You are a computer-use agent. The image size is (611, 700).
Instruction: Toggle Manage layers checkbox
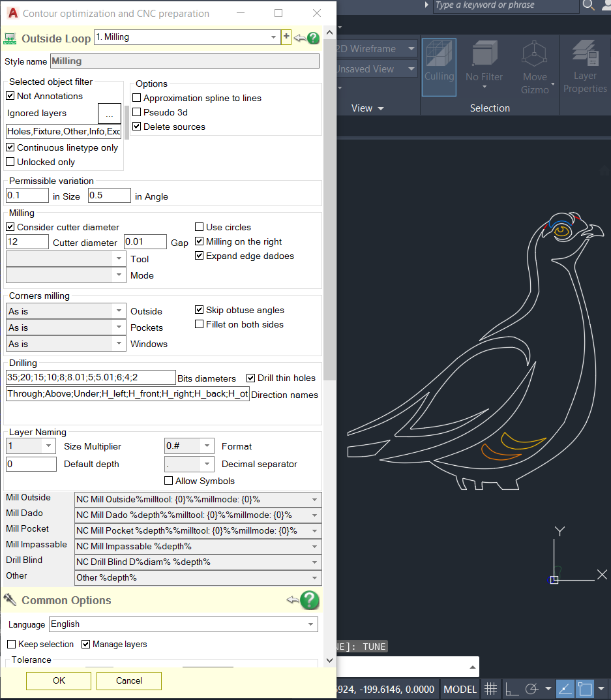coord(85,644)
